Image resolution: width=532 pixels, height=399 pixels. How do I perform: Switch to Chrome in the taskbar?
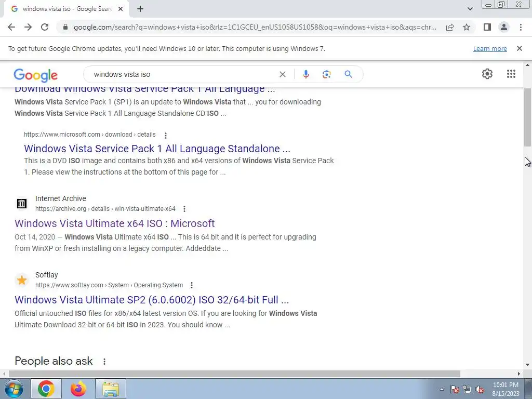(x=46, y=389)
